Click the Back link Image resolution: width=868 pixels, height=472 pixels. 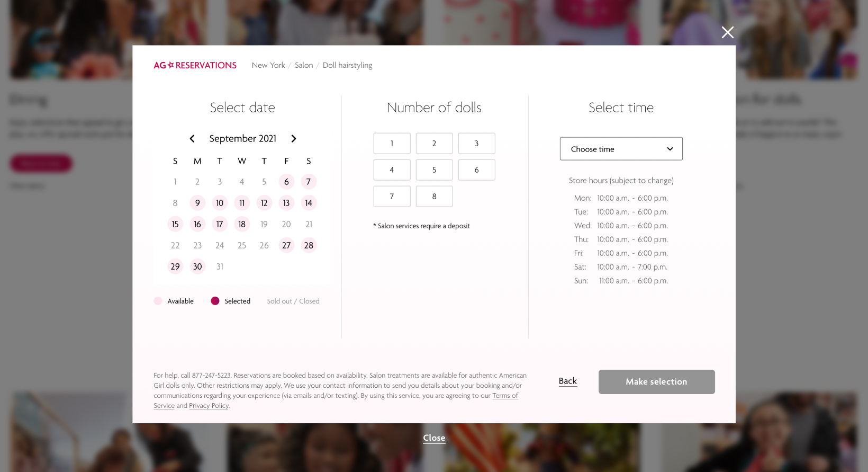pyautogui.click(x=567, y=381)
